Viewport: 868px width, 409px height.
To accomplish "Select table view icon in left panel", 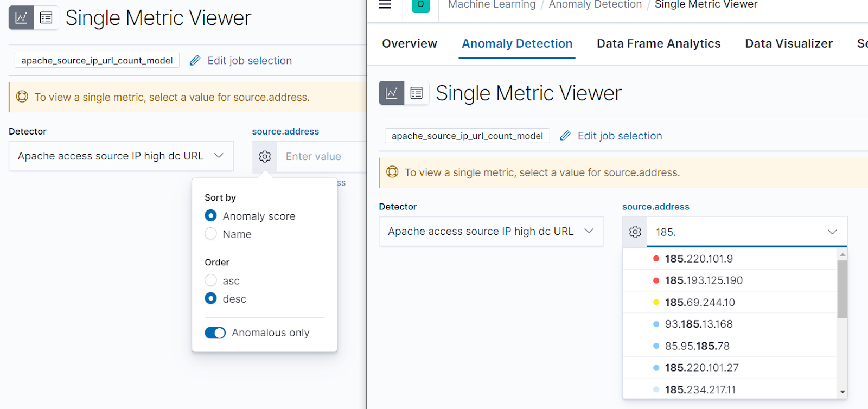I will [46, 18].
